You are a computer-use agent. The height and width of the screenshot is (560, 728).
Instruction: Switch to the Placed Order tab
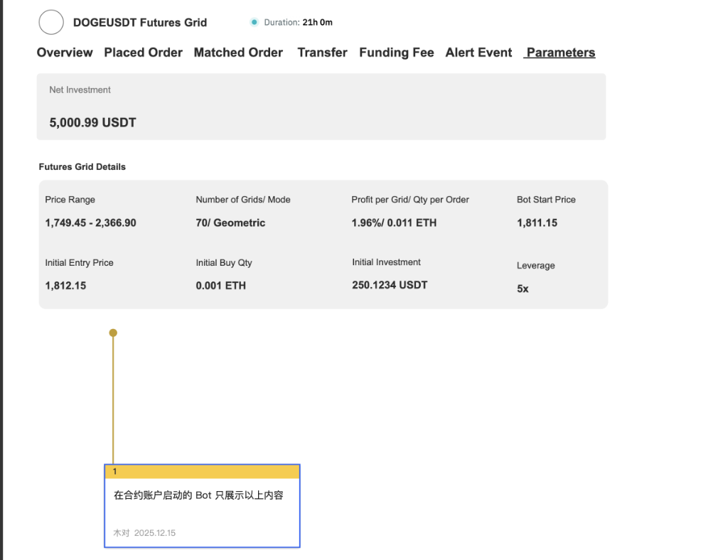pos(143,53)
